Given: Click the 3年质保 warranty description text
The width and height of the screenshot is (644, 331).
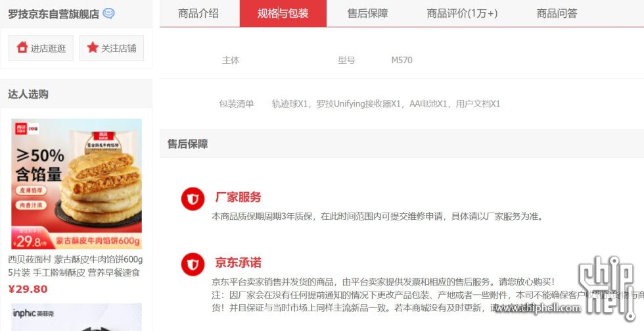Looking at the screenshot, I should tap(377, 216).
